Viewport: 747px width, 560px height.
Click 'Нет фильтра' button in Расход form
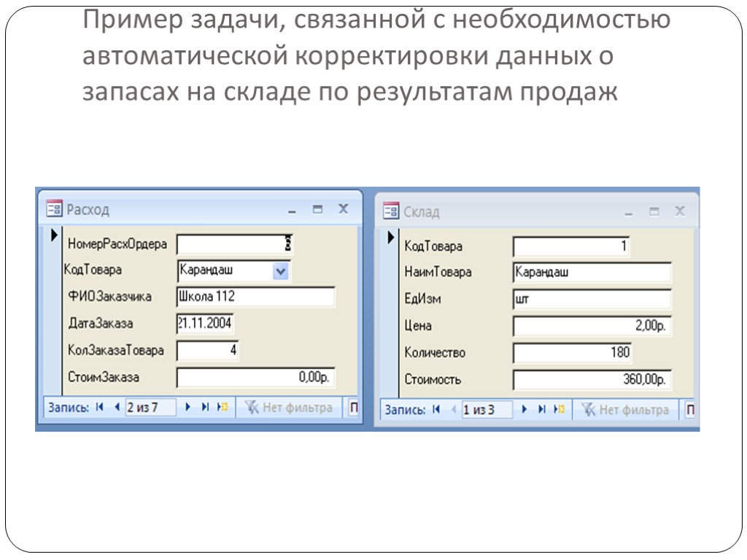289,408
